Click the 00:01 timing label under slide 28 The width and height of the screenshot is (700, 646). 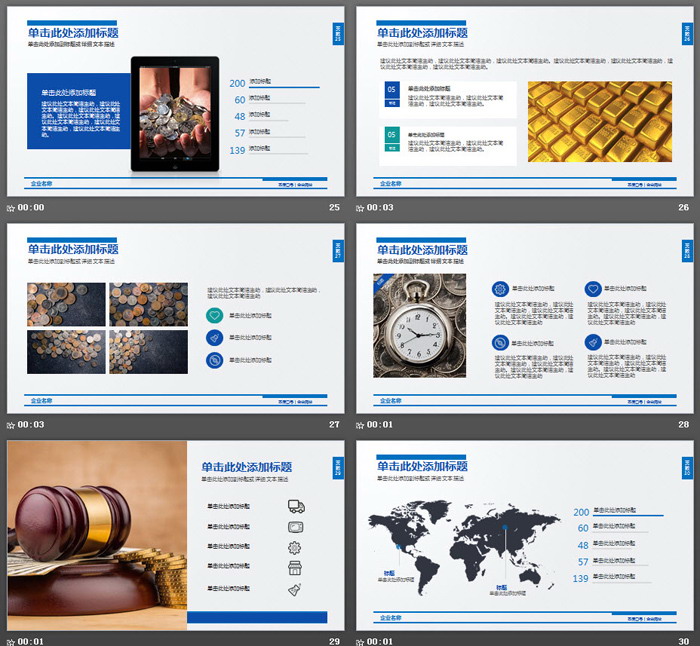click(x=380, y=425)
